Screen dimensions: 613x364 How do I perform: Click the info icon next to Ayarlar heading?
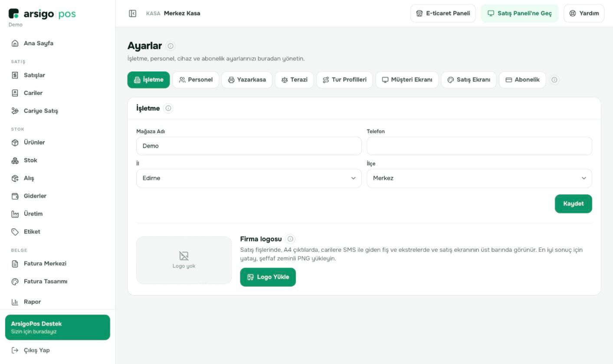[x=170, y=46]
